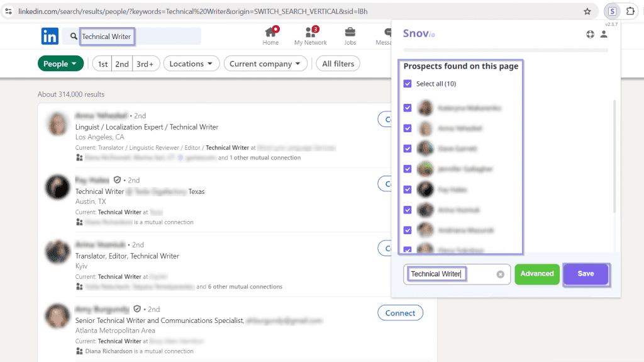Click third prospect avatar in Snov.io list
The height and width of the screenshot is (362, 644).
(425, 149)
